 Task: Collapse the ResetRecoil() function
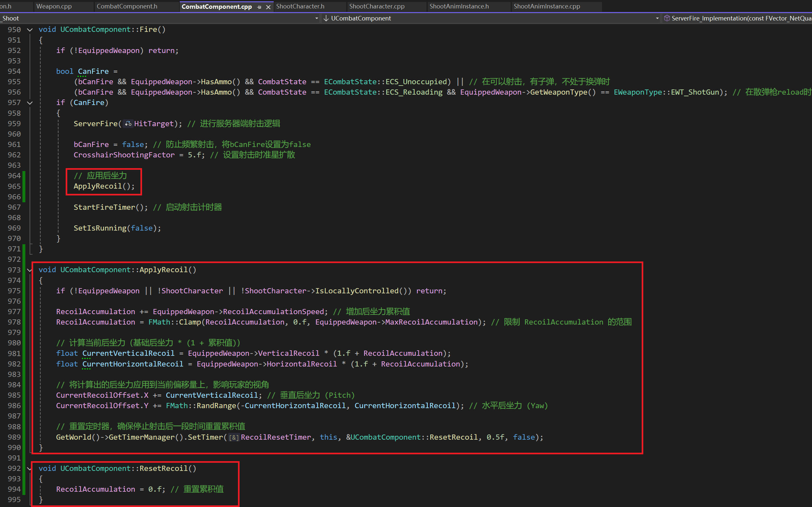click(x=30, y=468)
